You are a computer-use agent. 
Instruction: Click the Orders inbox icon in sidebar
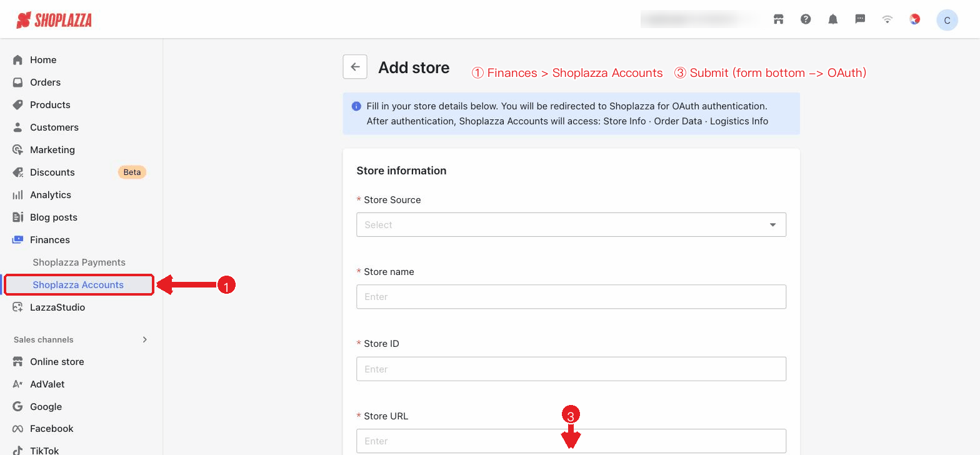coord(17,82)
